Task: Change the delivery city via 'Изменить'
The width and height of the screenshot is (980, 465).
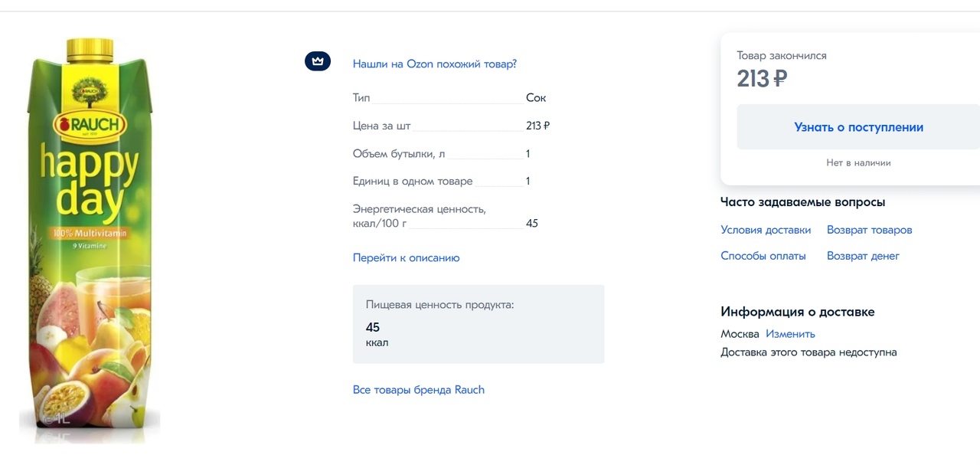Action: pos(790,334)
